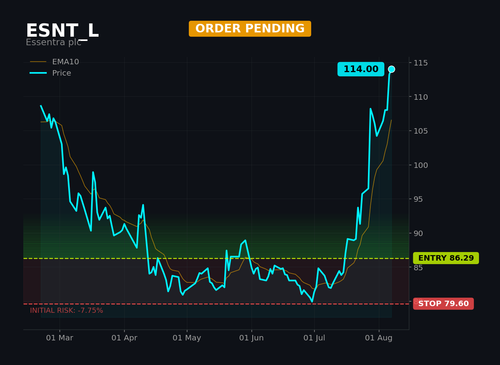Click the 01 Jul axis label
500x365 pixels.
tap(314, 338)
